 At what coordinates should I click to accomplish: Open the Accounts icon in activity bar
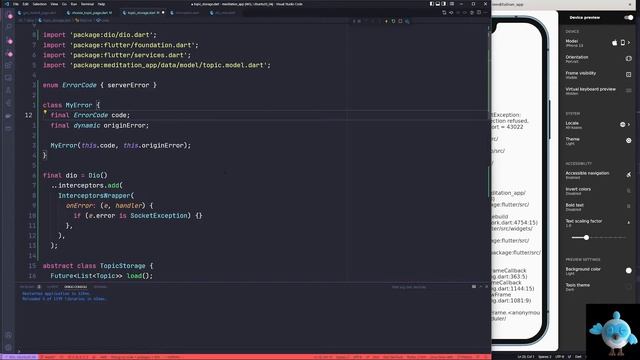9,336
